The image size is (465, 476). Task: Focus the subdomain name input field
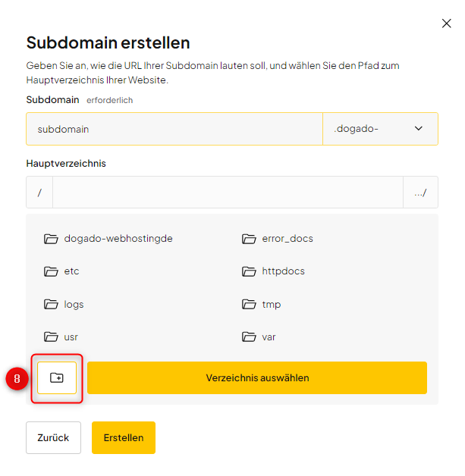tap(174, 129)
